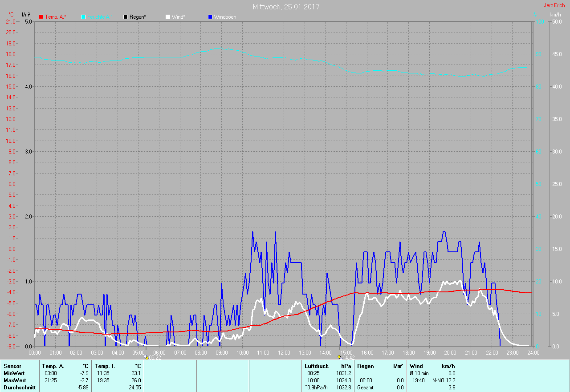Click the pressure trend '^0.9hPa/h'
This screenshot has width=570, height=392.
(316, 388)
